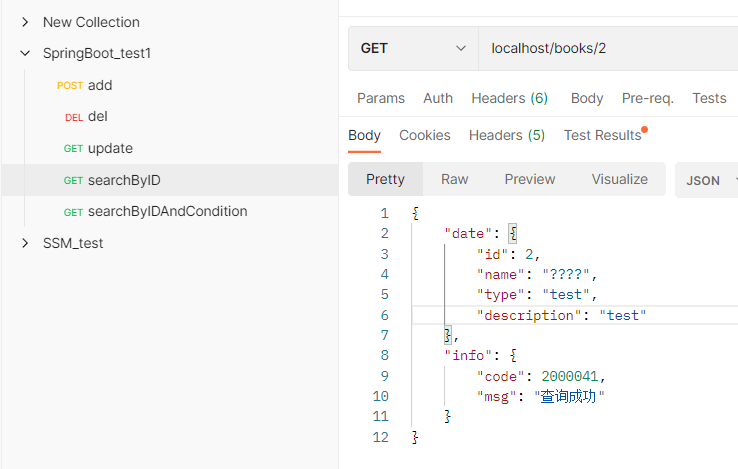The height and width of the screenshot is (469, 738).
Task: Expand the SSM_test collection
Action: tap(25, 243)
